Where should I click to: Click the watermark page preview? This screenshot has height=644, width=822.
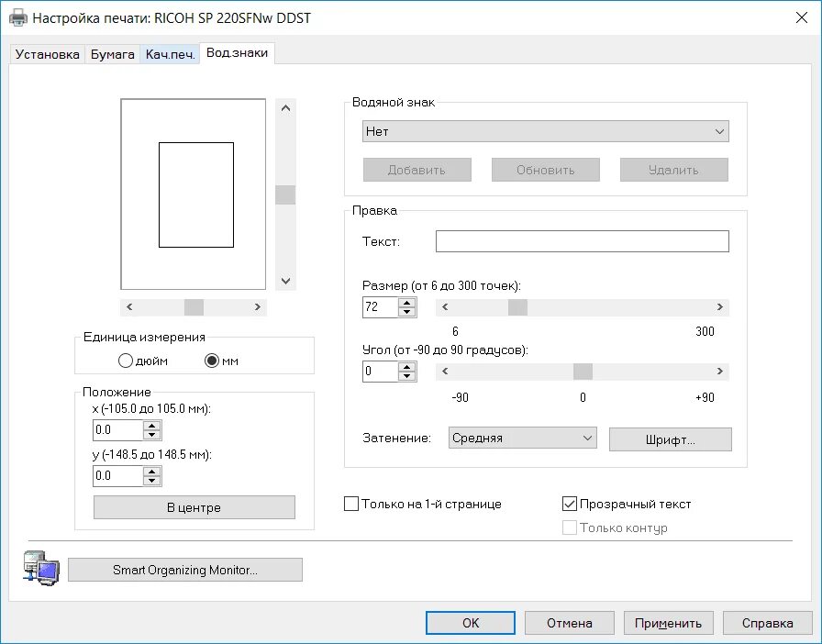coord(194,194)
